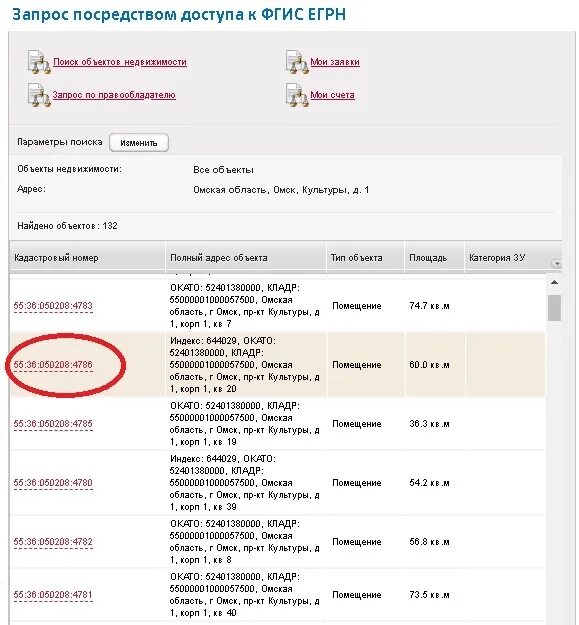Go to Мои заявки
579x625 pixels.
coord(335,62)
